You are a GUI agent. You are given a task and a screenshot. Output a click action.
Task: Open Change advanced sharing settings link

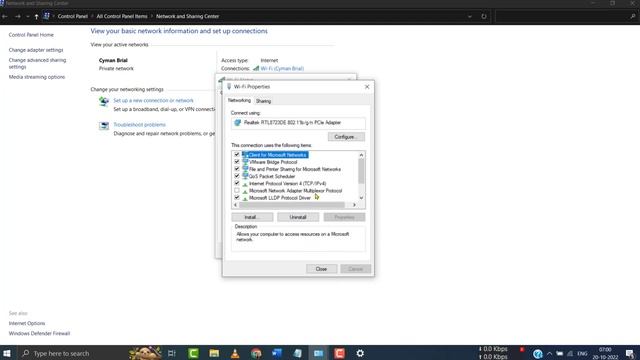click(37, 63)
